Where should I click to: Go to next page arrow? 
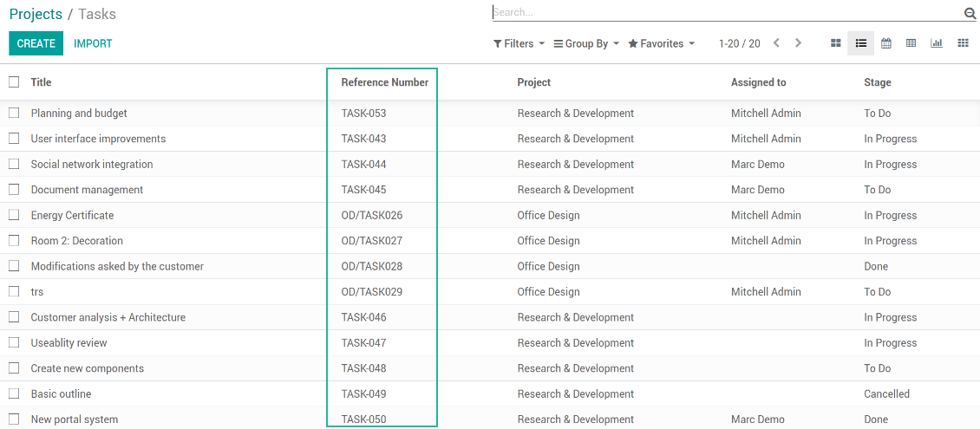pyautogui.click(x=798, y=43)
